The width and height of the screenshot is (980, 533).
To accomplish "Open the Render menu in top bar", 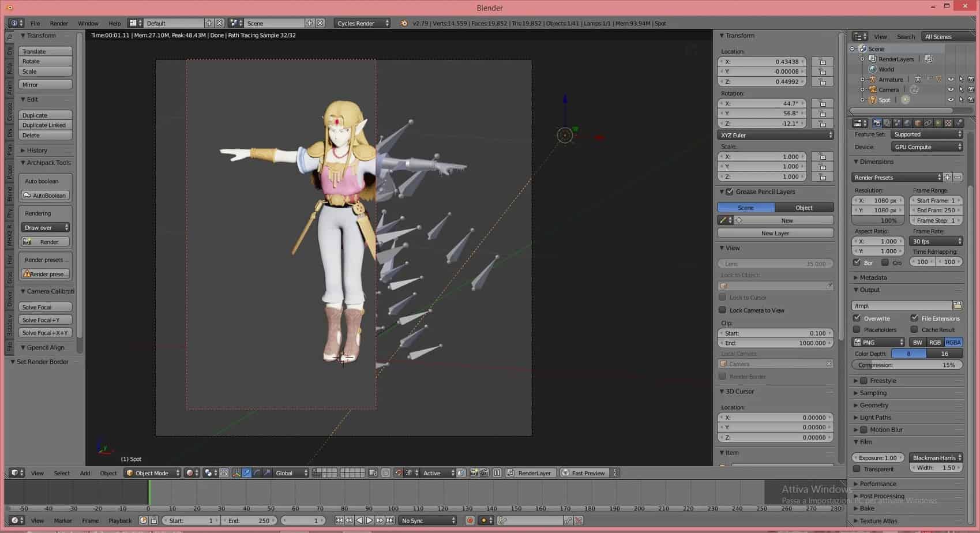I will coord(59,23).
